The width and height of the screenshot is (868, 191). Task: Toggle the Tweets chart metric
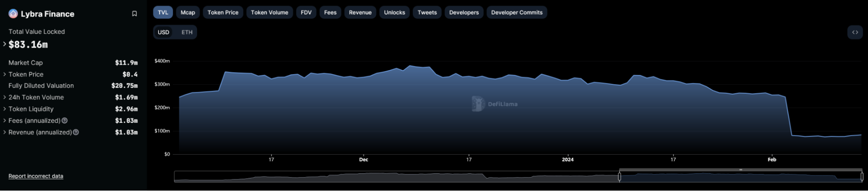427,13
